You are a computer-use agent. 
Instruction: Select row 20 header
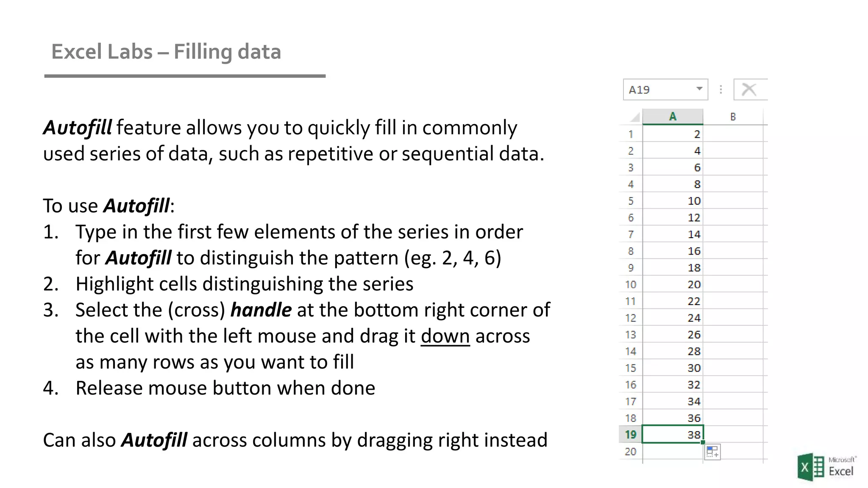(x=631, y=452)
